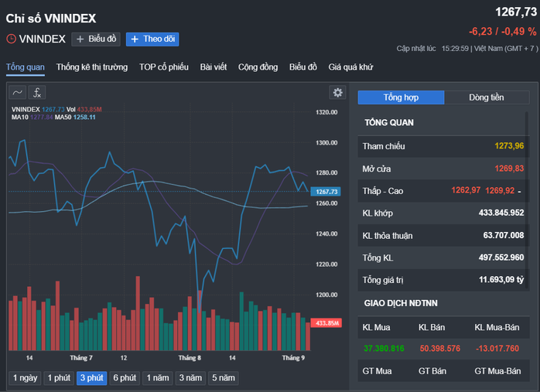Click the 433.85M volume label tag

pyautogui.click(x=326, y=323)
